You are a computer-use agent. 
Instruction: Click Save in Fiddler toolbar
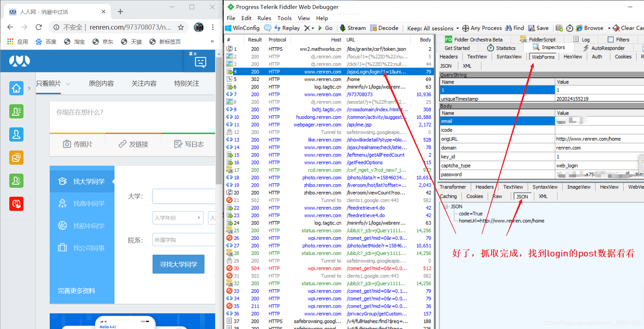point(538,28)
